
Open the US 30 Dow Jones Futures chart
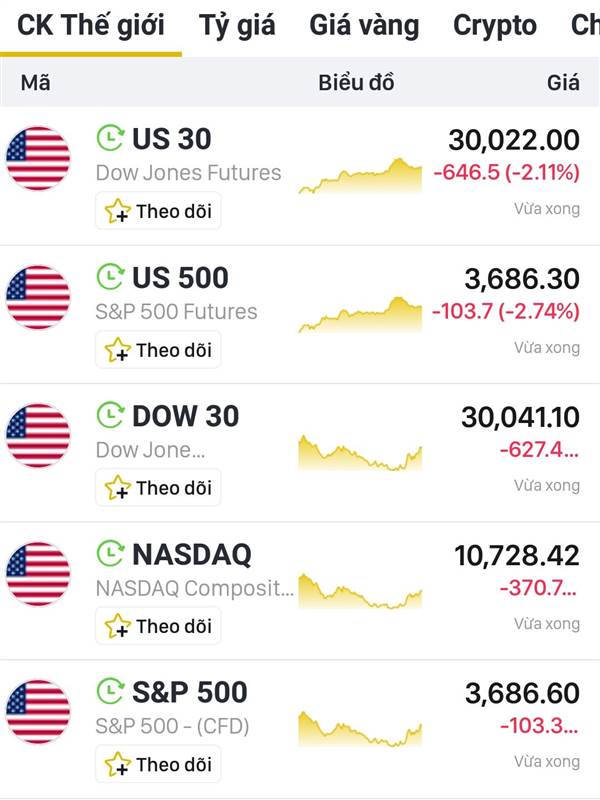click(x=360, y=176)
